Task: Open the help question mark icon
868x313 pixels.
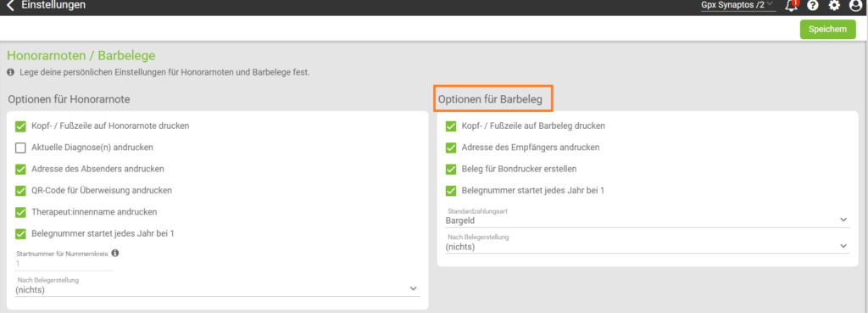Action: (x=813, y=6)
